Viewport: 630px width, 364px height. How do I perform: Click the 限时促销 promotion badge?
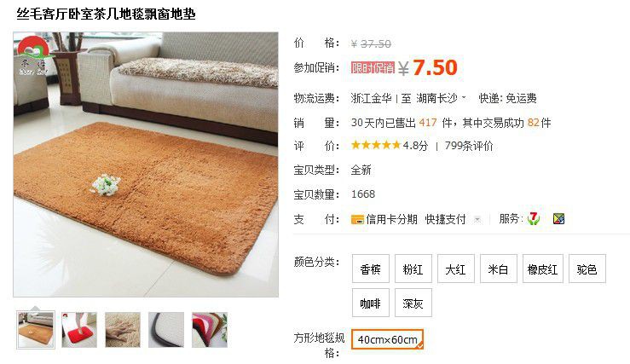[x=373, y=68]
